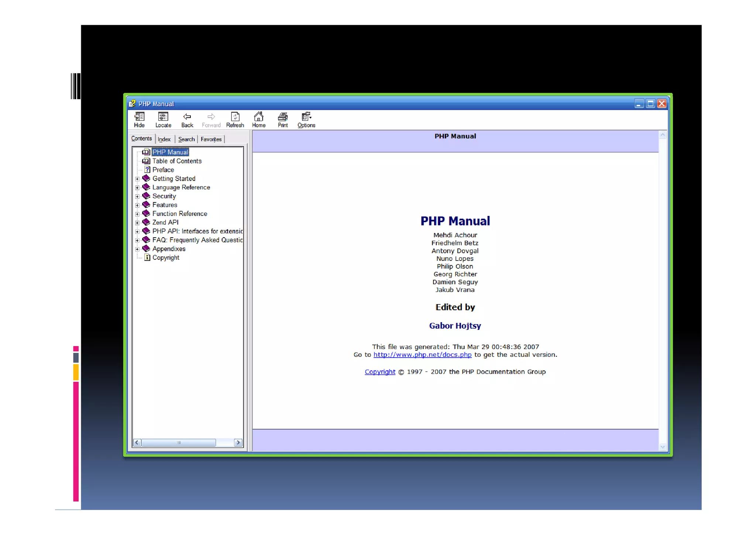
Task: Click the content pane scroll down arrow
Action: [x=663, y=447]
